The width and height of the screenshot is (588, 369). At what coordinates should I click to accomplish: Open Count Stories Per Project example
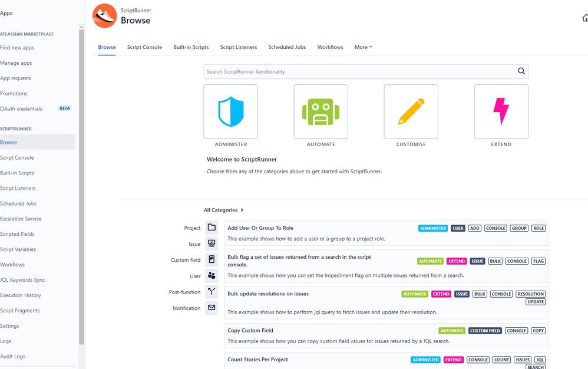[x=257, y=360]
